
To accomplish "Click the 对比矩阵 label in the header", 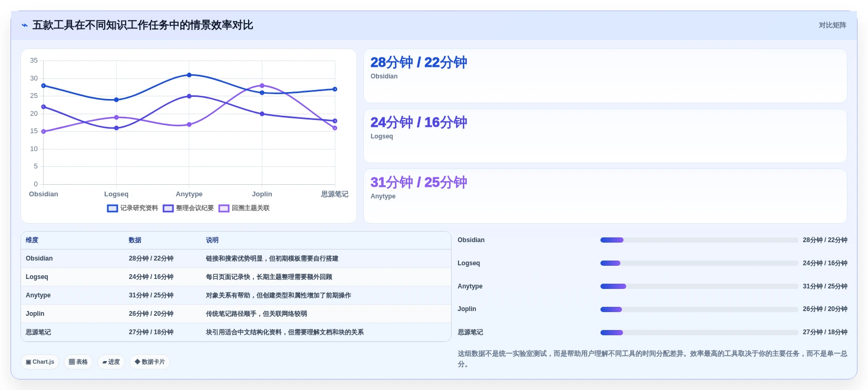I will click(x=832, y=25).
